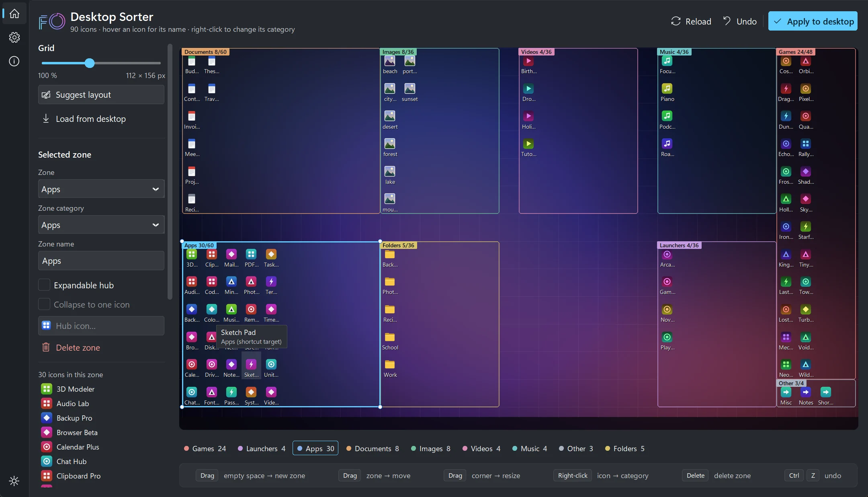Click the Undo button
Screen dimensions: 868x497
coord(740,21)
